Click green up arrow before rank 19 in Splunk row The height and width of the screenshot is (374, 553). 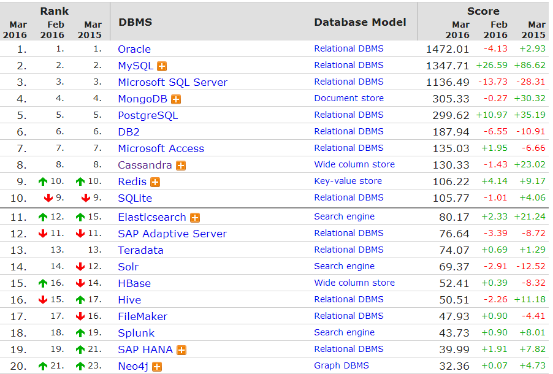(x=80, y=333)
